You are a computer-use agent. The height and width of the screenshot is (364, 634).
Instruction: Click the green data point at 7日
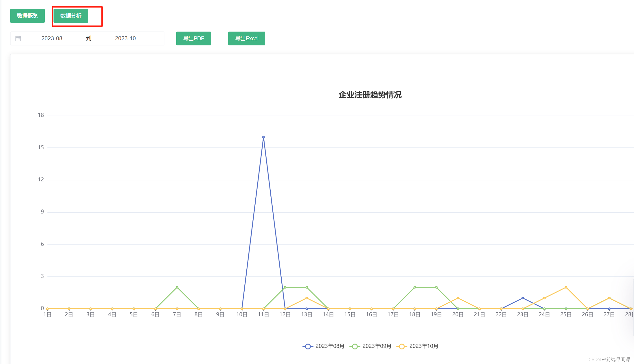[177, 287]
